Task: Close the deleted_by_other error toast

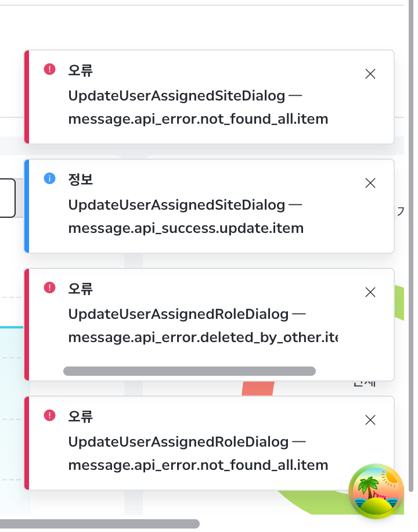Action: coord(370,293)
